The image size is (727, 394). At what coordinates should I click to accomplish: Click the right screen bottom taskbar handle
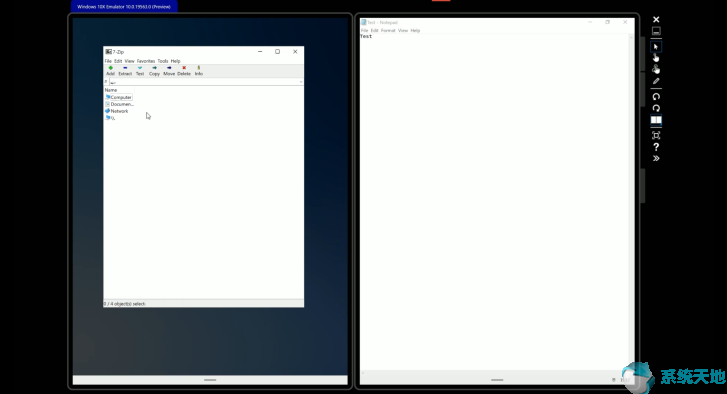pos(497,380)
